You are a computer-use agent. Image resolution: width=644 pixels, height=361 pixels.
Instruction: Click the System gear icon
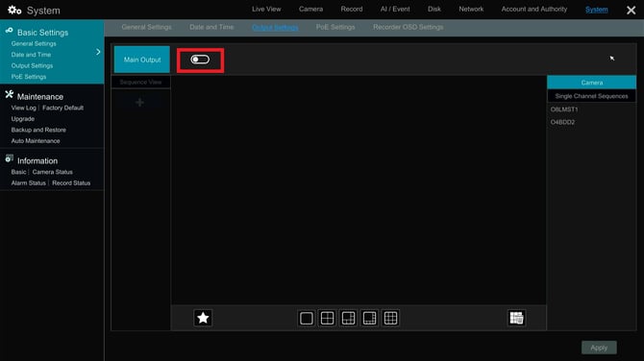tap(14, 10)
